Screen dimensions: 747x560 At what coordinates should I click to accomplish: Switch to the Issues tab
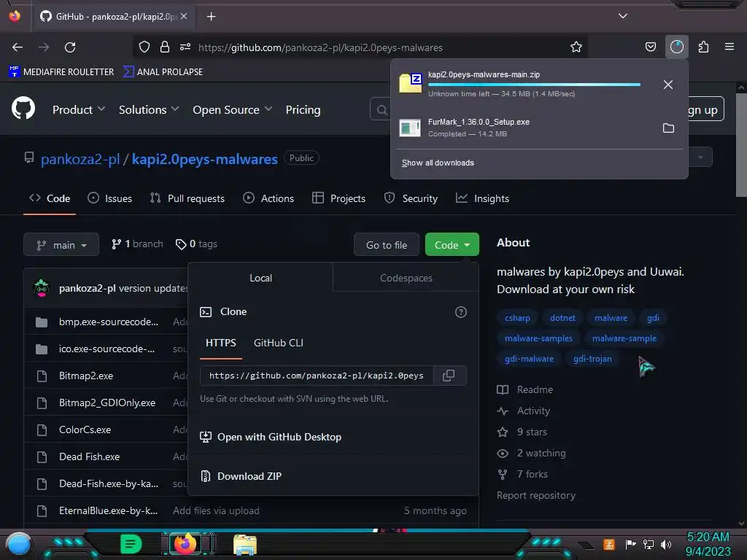coord(109,198)
